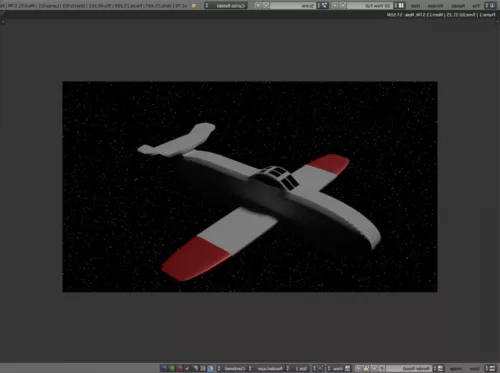Click the screen layout browse icon
The image size is (500, 373).
pos(400,6)
